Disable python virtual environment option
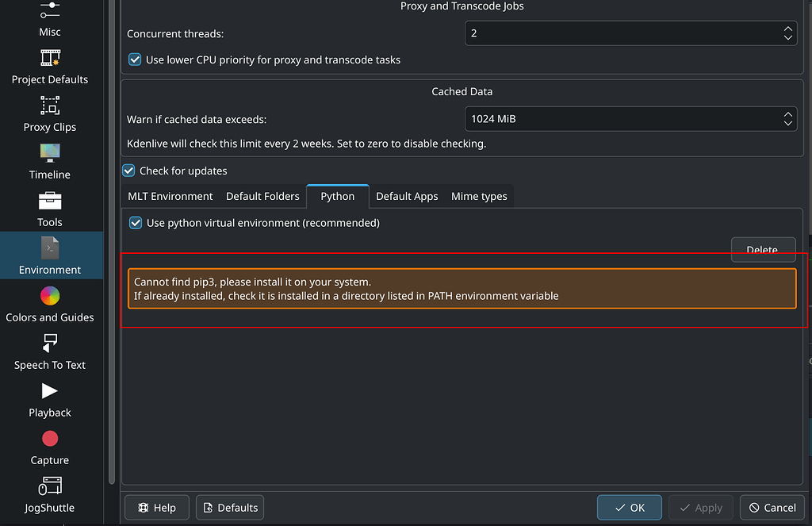The height and width of the screenshot is (526, 812). click(135, 223)
